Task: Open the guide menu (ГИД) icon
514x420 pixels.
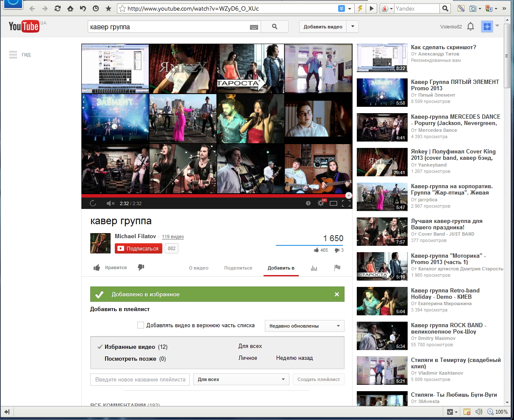Action: pyautogui.click(x=13, y=55)
